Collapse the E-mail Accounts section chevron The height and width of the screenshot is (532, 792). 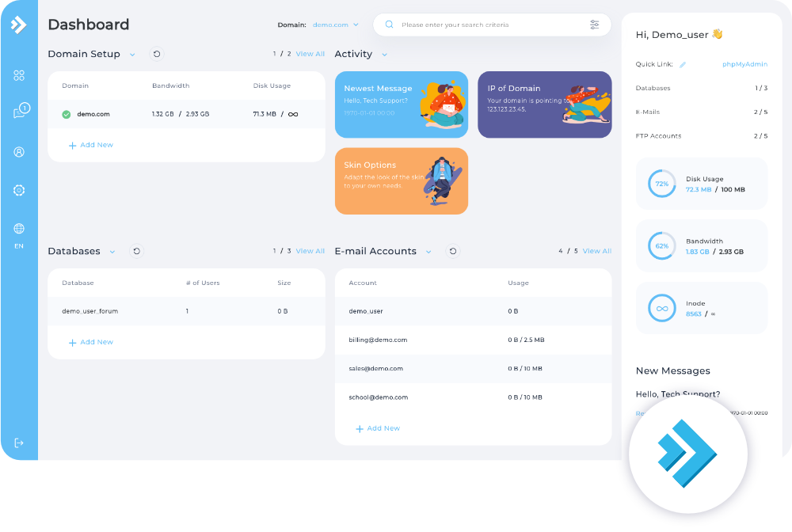(428, 251)
